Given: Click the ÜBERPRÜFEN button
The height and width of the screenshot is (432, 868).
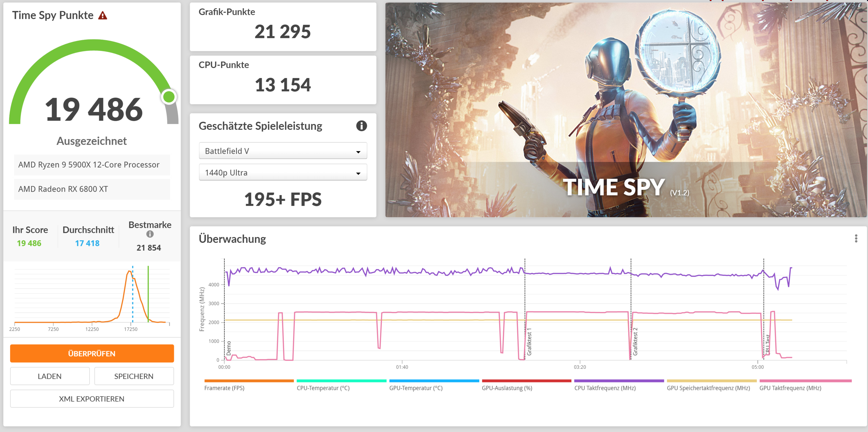Looking at the screenshot, I should coord(92,353).
